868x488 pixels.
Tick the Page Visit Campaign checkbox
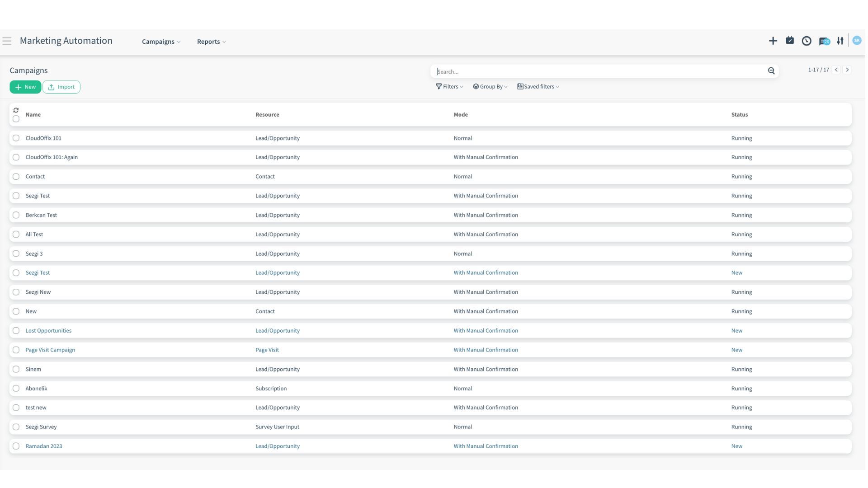pos(16,350)
